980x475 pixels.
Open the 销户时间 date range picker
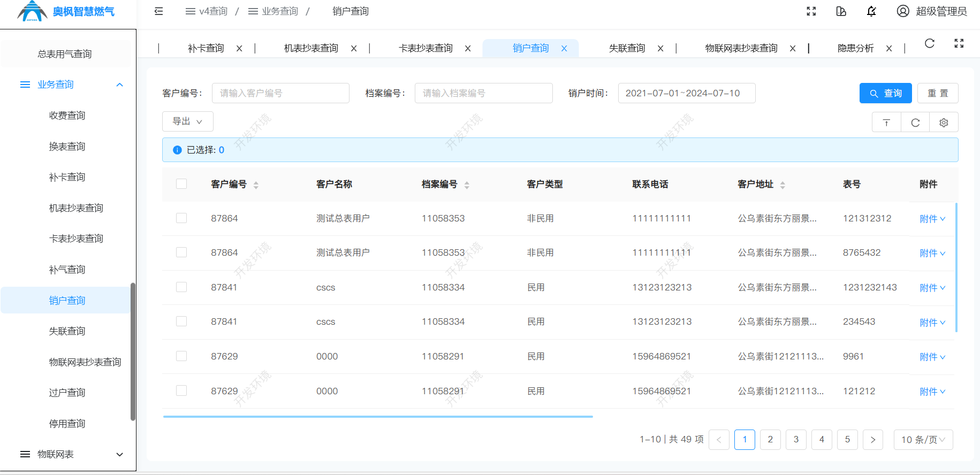coord(687,93)
